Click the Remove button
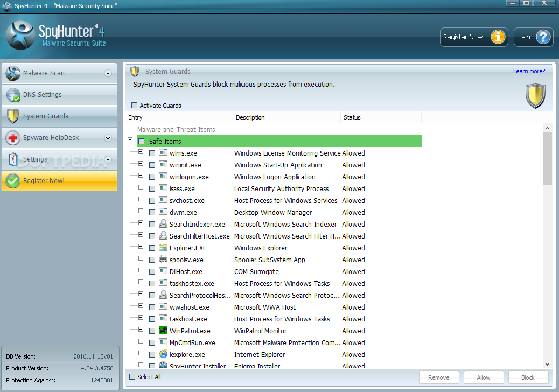The height and width of the screenshot is (392, 559). pyautogui.click(x=439, y=377)
